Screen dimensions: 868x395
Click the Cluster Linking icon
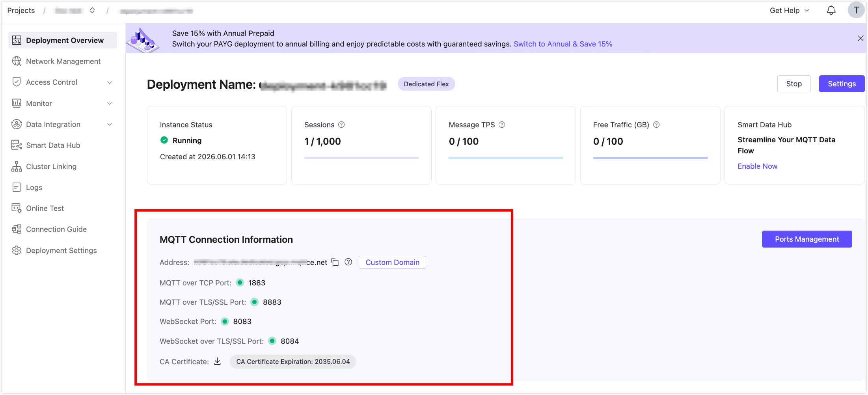17,166
